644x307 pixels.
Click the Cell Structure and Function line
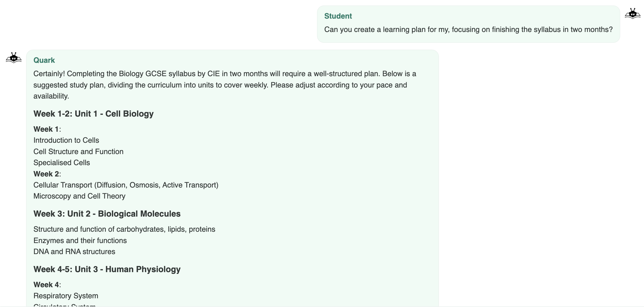[78, 151]
